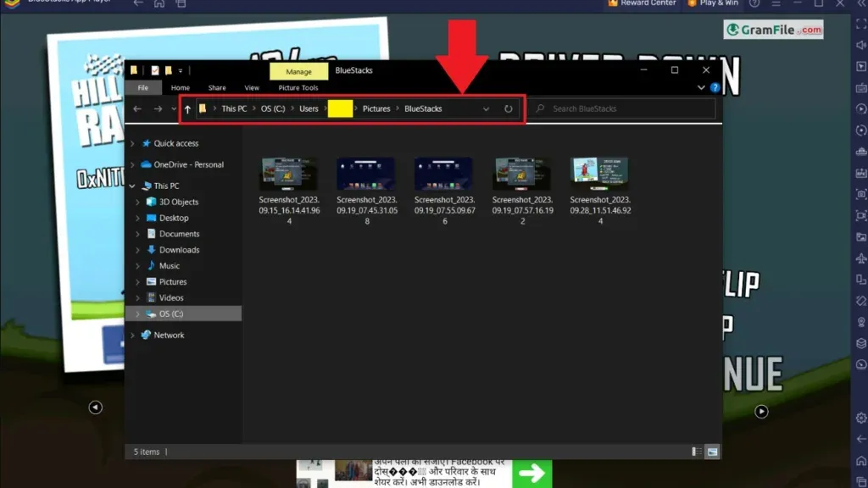Go forward in File Explorer
The width and height of the screenshot is (868, 488).
coord(158,109)
